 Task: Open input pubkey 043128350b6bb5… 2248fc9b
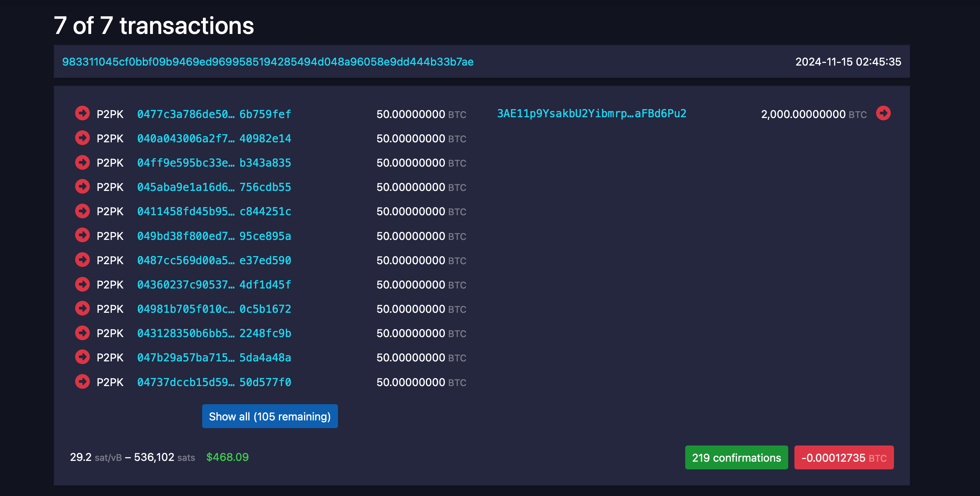214,333
